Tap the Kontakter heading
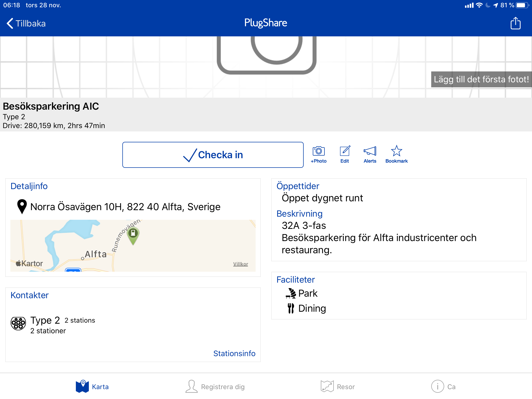This screenshot has height=399, width=532. (30, 295)
